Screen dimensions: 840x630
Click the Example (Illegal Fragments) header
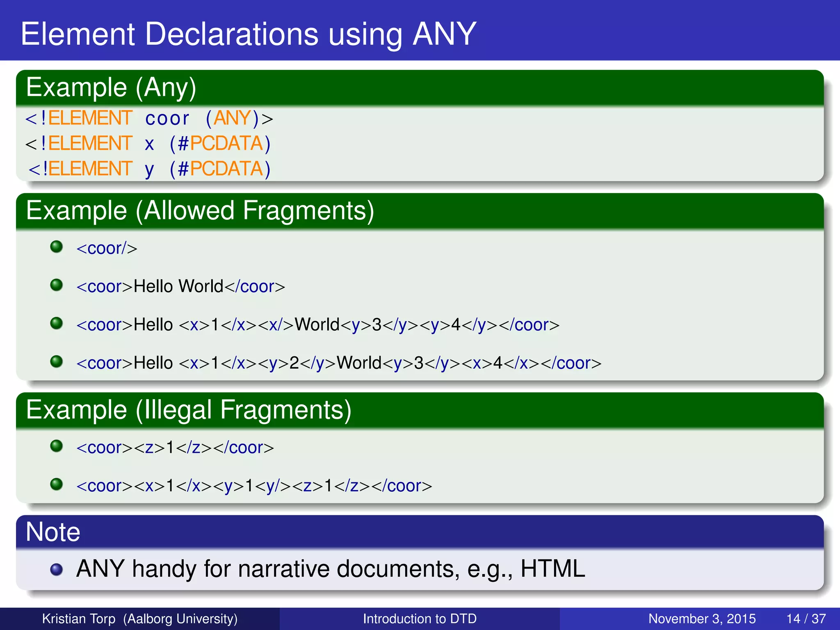tap(420, 410)
